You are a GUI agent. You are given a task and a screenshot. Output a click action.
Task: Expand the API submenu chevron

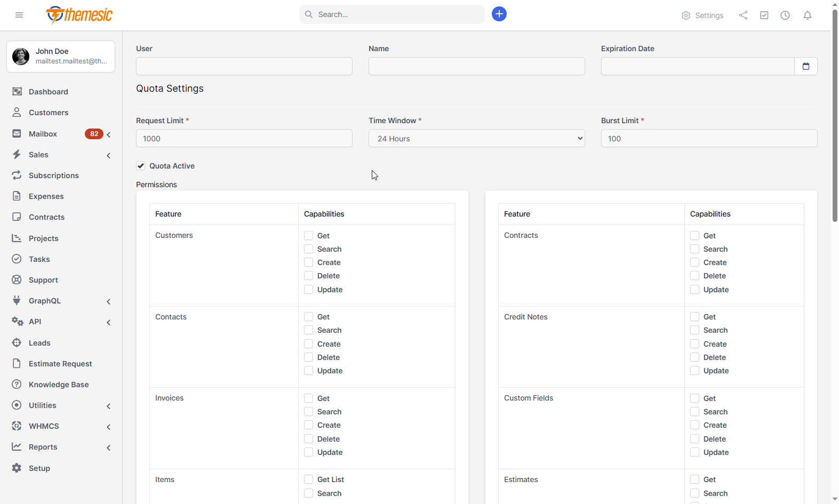(109, 322)
